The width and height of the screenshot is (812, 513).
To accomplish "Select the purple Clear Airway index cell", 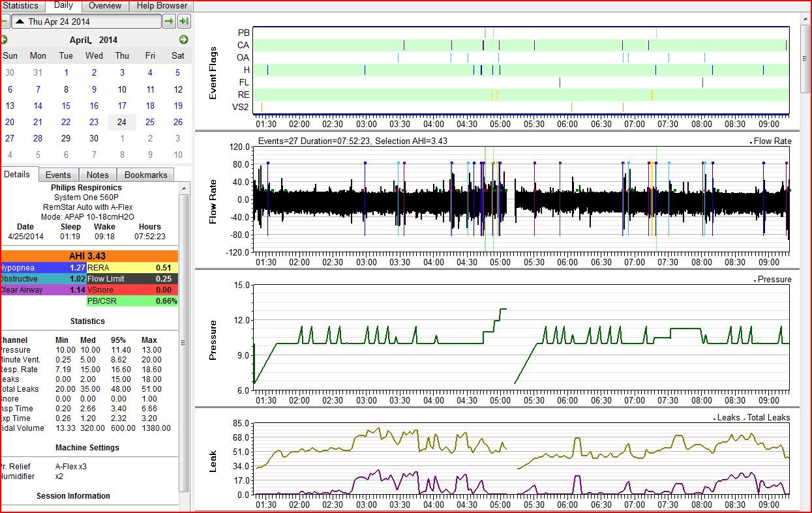I will (x=43, y=290).
